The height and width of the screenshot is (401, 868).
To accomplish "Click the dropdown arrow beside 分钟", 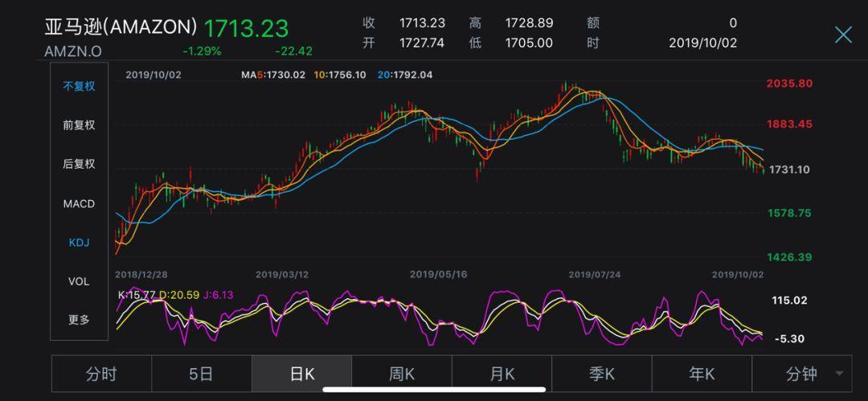I will point(840,374).
